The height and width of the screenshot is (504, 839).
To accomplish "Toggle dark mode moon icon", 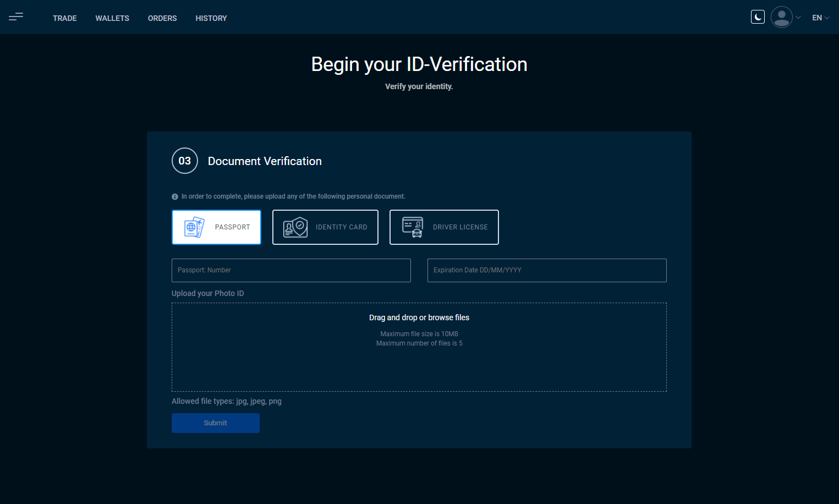I will [758, 17].
